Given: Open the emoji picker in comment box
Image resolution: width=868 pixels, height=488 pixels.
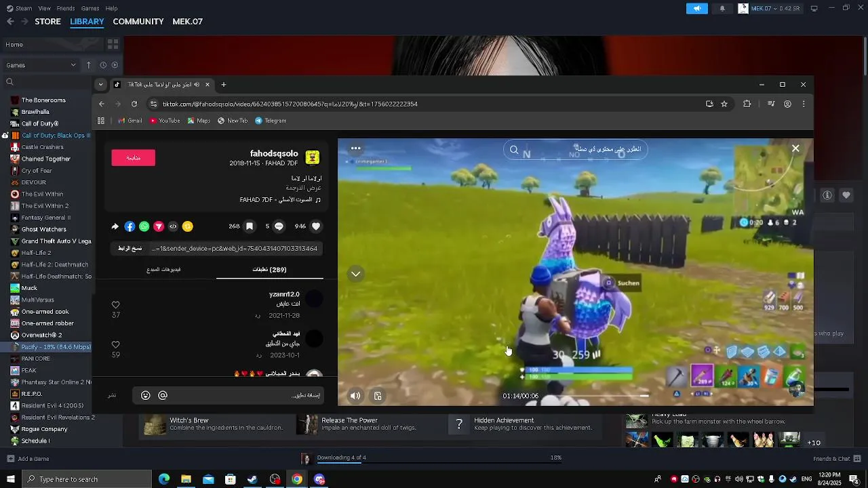Looking at the screenshot, I should [145, 395].
